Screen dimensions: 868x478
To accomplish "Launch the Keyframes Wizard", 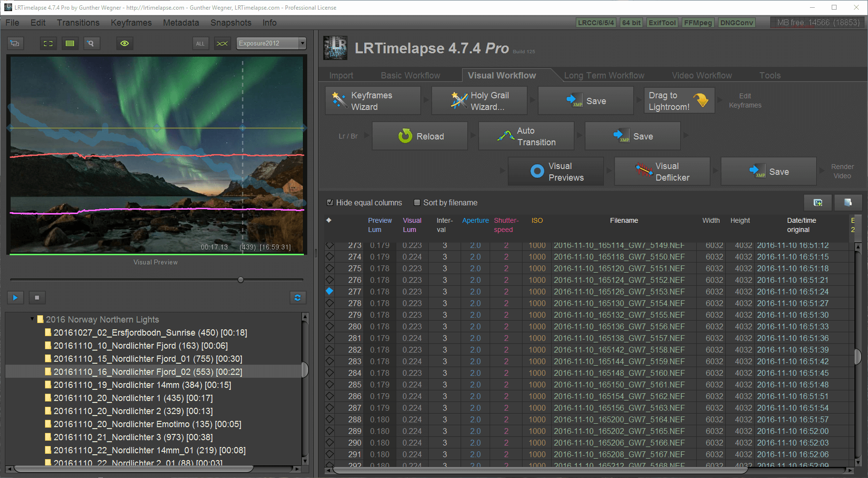I will click(x=372, y=100).
